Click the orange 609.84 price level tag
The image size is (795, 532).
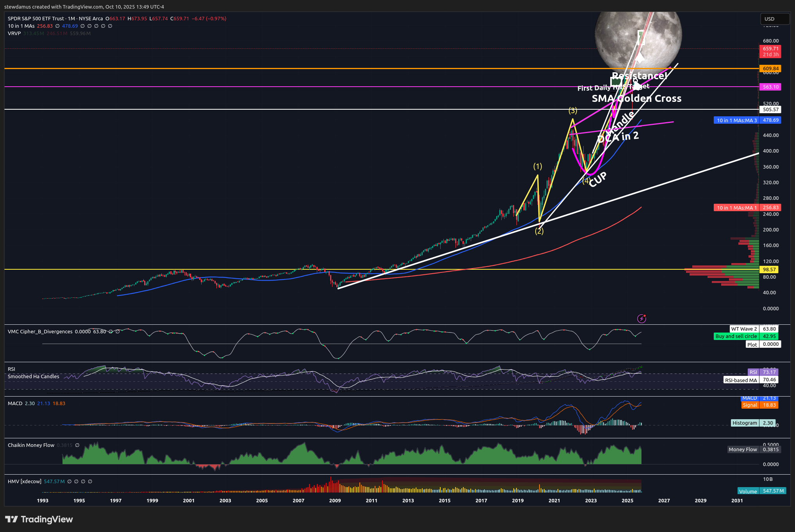click(770, 69)
